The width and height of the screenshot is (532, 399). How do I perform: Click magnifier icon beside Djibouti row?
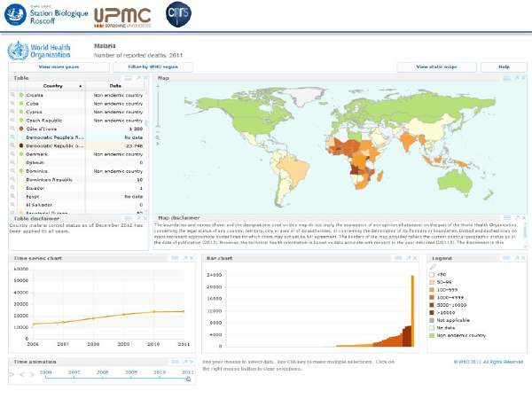point(12,162)
